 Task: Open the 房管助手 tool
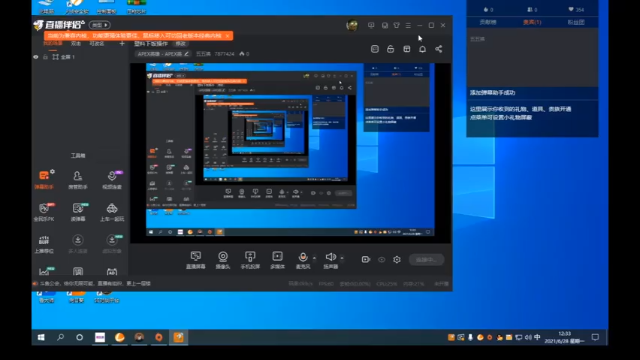click(x=78, y=179)
